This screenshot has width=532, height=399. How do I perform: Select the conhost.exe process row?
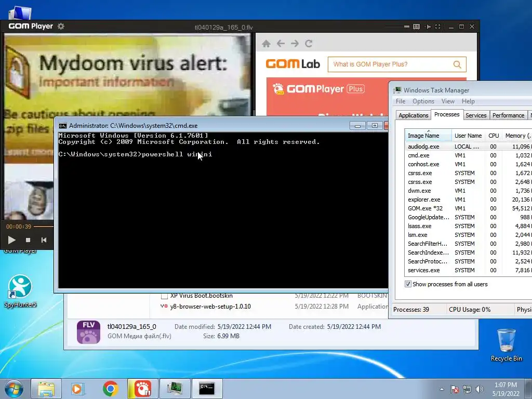[x=468, y=164]
